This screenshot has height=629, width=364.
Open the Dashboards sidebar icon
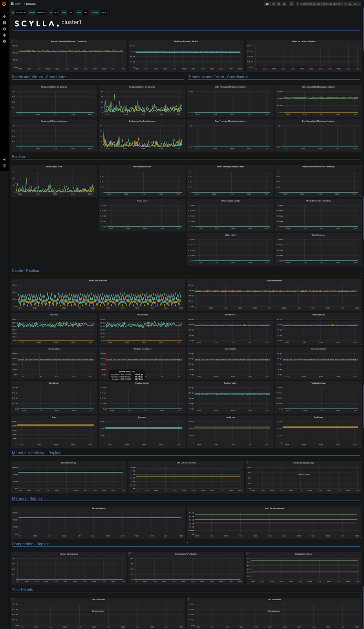tap(4, 23)
